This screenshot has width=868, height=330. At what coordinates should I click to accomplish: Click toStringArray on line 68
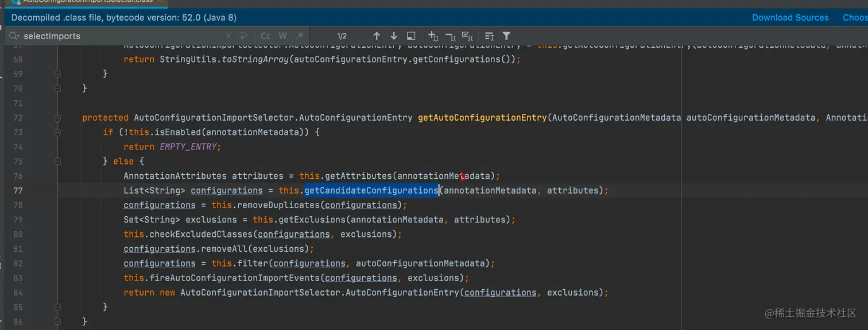click(x=255, y=59)
